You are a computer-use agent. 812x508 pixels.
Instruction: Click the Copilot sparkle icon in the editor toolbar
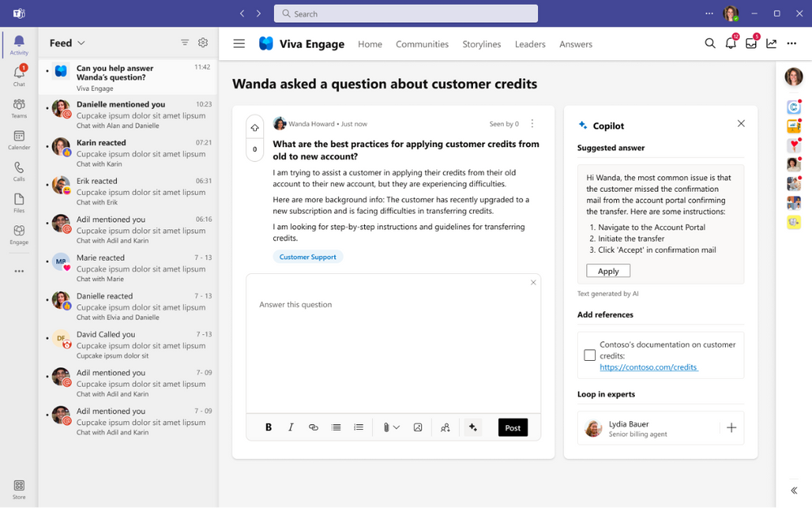pos(473,428)
